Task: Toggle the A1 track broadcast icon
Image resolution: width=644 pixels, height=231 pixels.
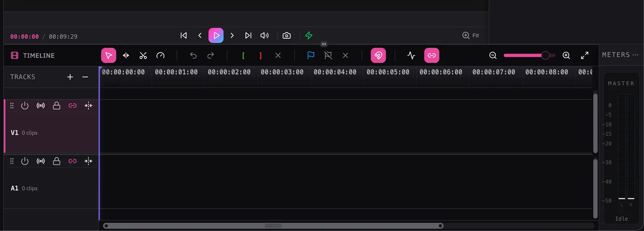Action: click(x=41, y=161)
